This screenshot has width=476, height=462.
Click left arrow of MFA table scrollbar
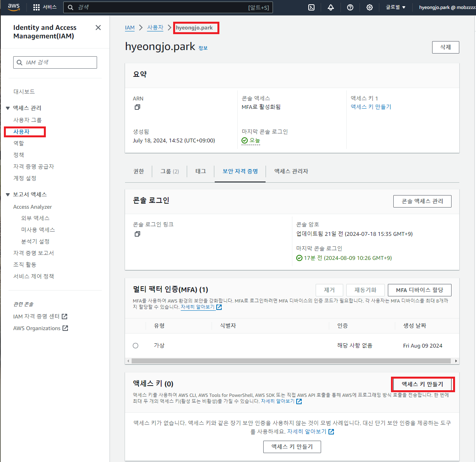coord(128,361)
